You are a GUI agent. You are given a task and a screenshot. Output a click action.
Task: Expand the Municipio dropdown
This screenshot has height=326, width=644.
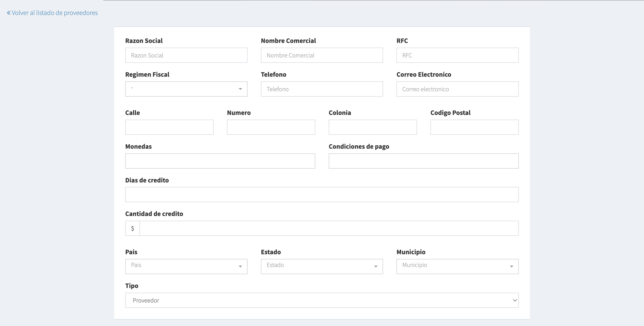pos(457,267)
